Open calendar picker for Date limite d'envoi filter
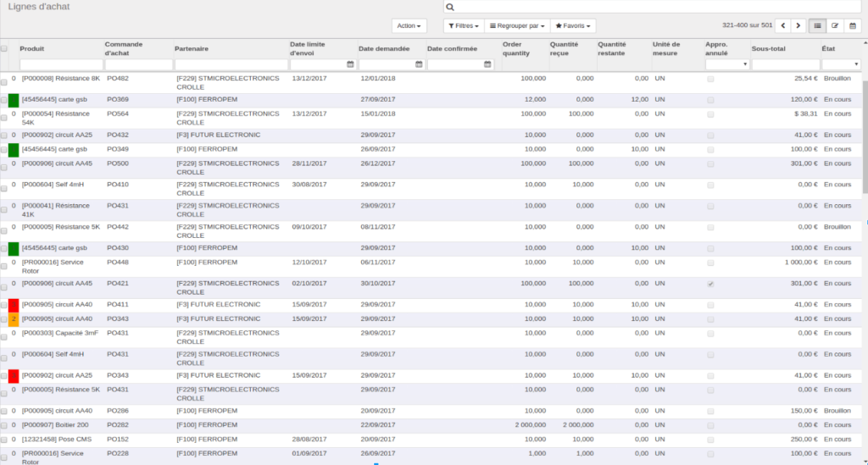Viewport: 868px width, 465px height. [350, 64]
